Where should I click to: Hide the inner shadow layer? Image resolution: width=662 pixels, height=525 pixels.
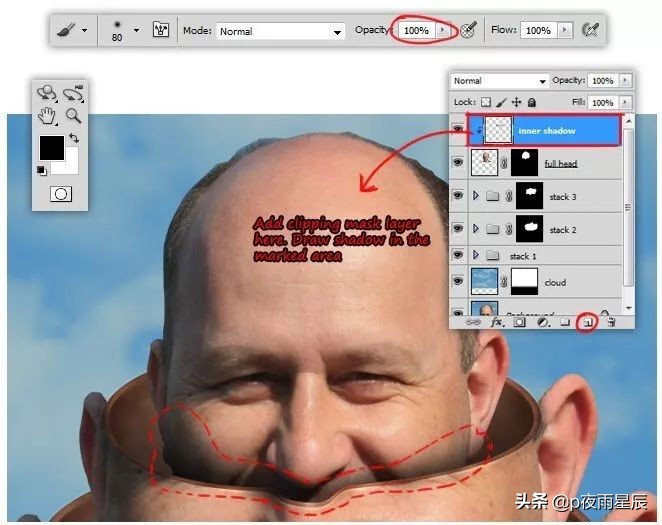point(459,128)
